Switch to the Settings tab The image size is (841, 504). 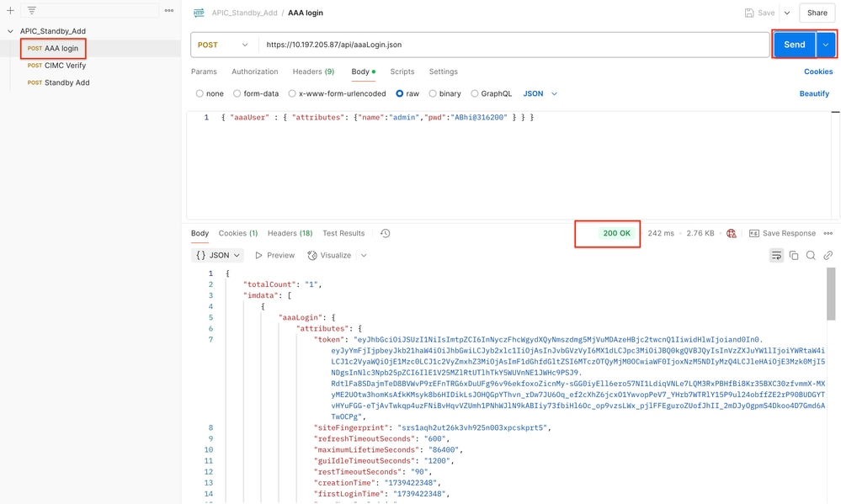pos(443,72)
